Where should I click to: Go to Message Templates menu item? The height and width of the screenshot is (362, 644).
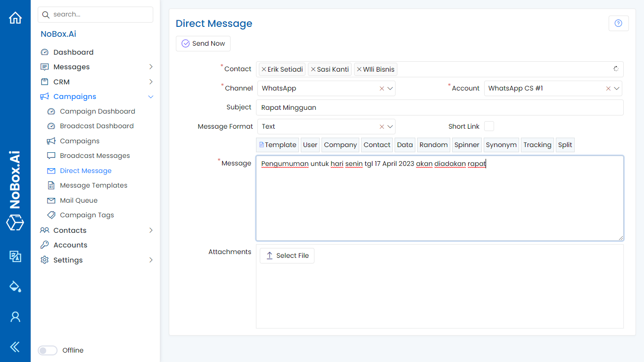(x=93, y=185)
